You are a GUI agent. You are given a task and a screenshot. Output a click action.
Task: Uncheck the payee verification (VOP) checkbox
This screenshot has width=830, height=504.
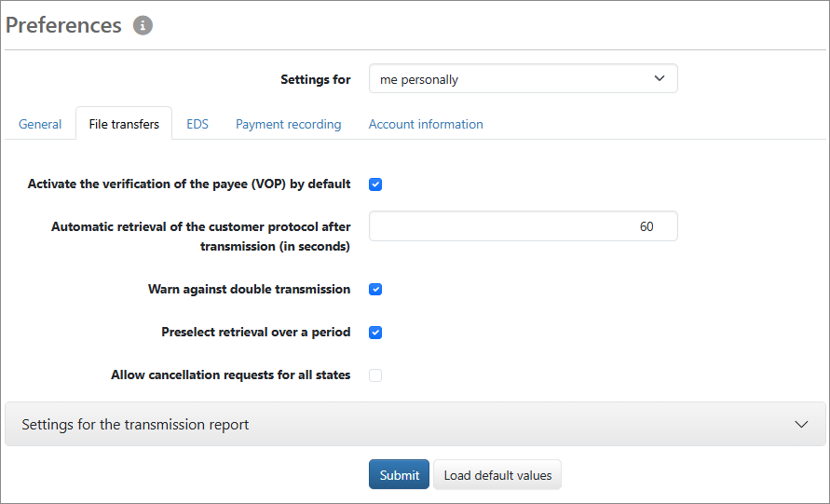tap(375, 184)
